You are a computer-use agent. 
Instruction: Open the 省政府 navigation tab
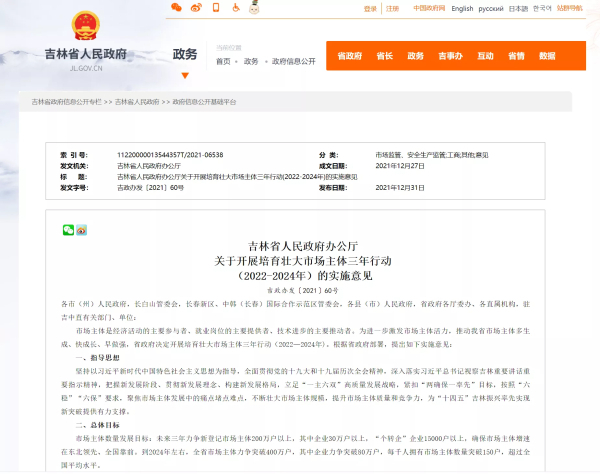pos(349,56)
